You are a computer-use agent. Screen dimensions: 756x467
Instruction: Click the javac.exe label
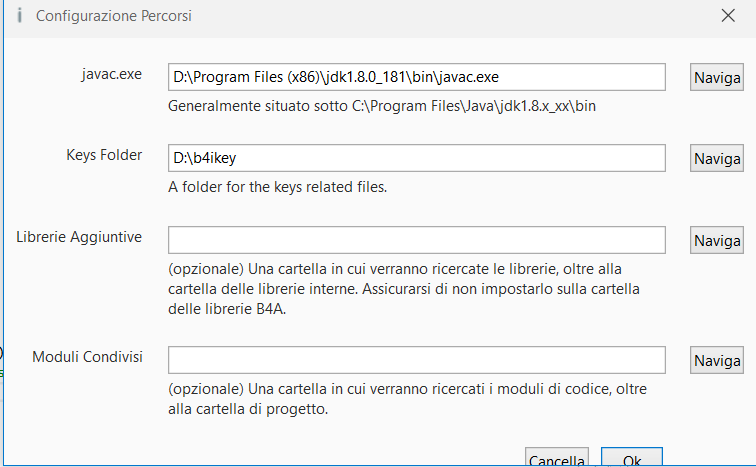112,74
